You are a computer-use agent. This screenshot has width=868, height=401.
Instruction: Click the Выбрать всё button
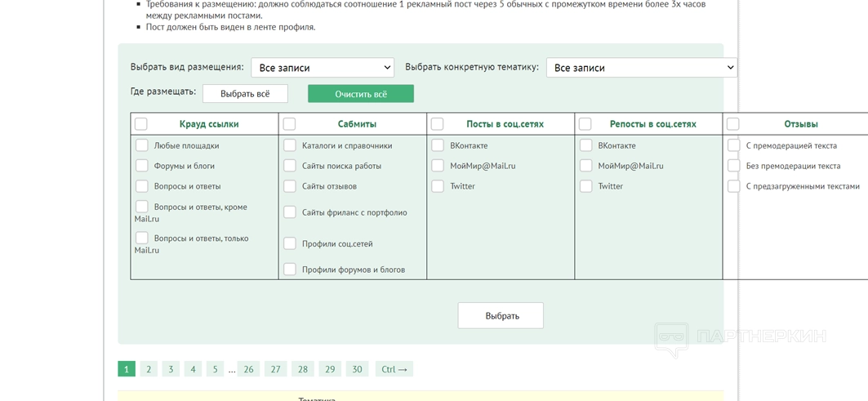point(245,94)
